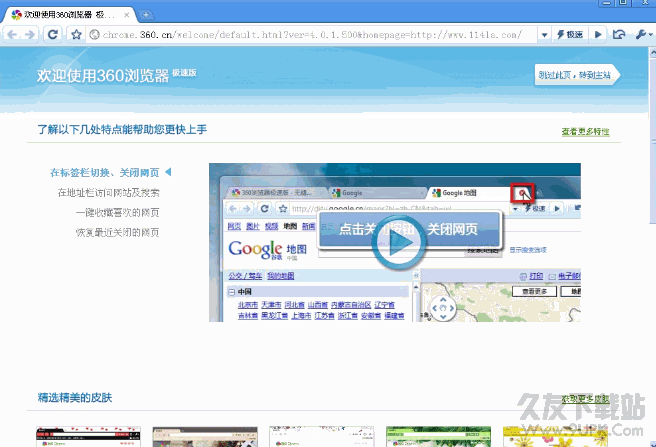Go back with the back arrow

pos(12,34)
